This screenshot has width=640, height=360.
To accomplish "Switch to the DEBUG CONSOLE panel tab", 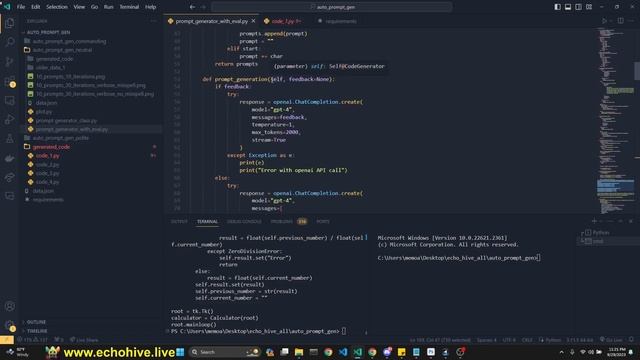I will coord(244,222).
